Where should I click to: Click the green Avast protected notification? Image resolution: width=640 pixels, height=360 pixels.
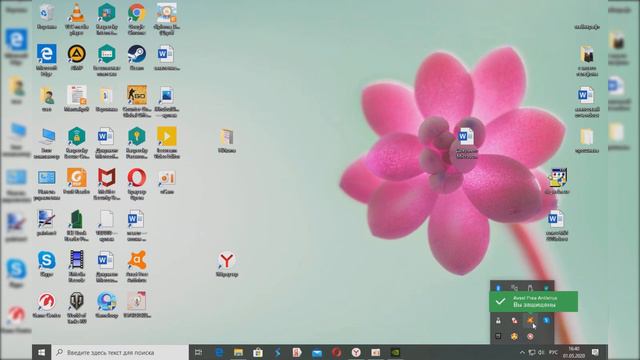[533, 302]
